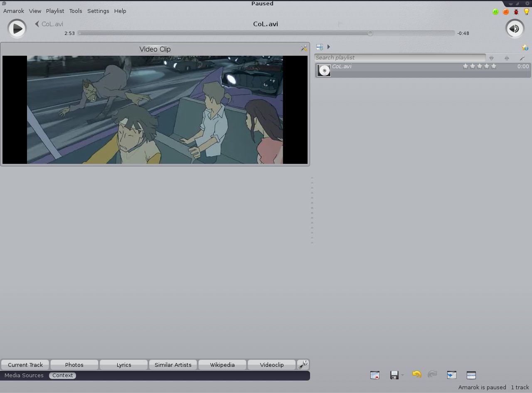
Task: Click the window menu icon in titlebar
Action: (x=4, y=3)
